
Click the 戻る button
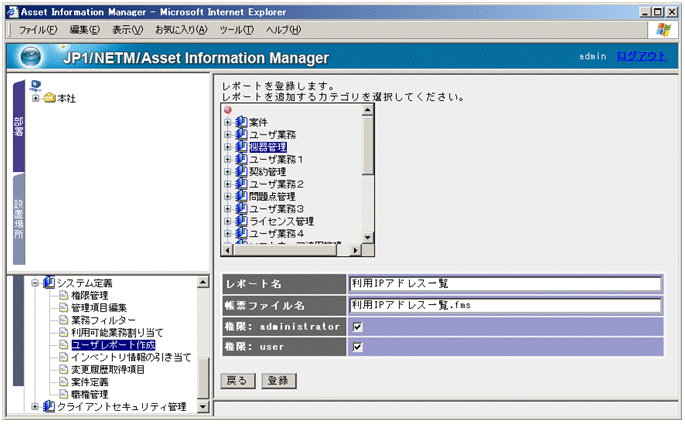coord(237,381)
